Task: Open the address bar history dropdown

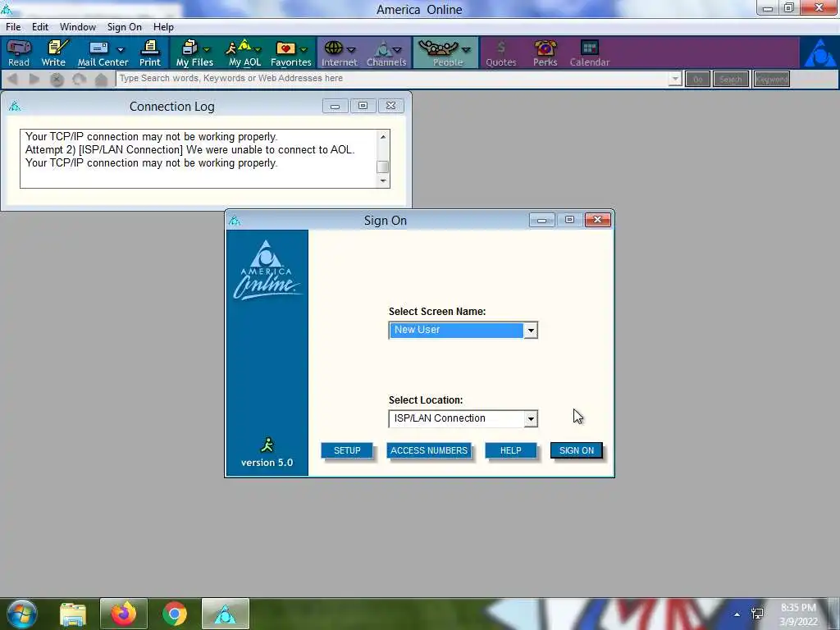Action: 674,80
